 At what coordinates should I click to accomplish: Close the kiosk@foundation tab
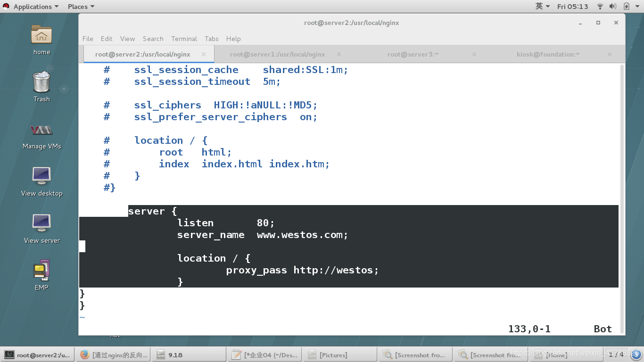tap(610, 54)
